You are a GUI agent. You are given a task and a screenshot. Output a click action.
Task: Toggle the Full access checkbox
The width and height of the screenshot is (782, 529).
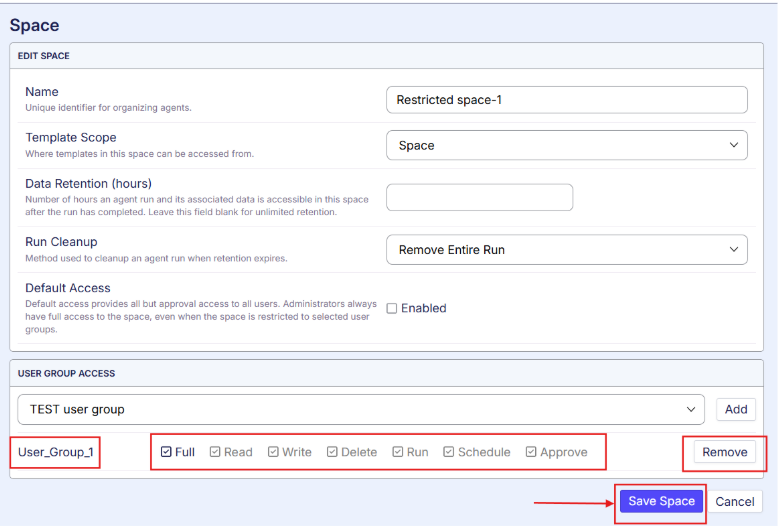click(x=166, y=452)
